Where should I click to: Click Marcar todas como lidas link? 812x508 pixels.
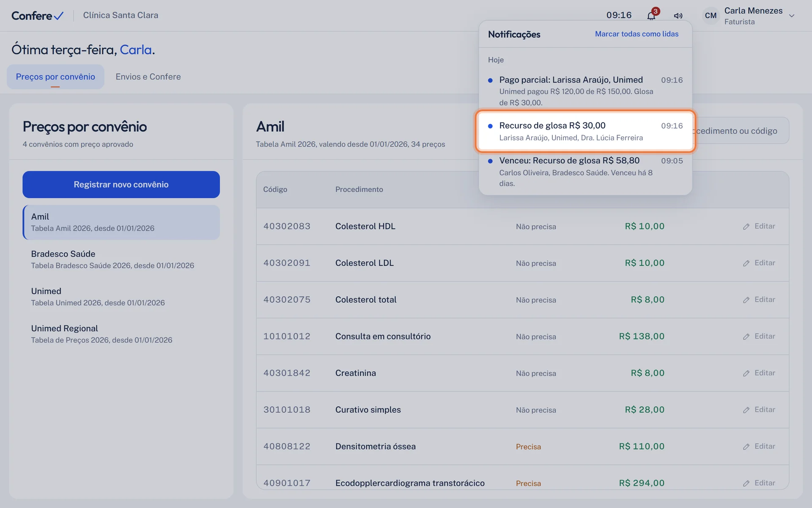point(636,34)
